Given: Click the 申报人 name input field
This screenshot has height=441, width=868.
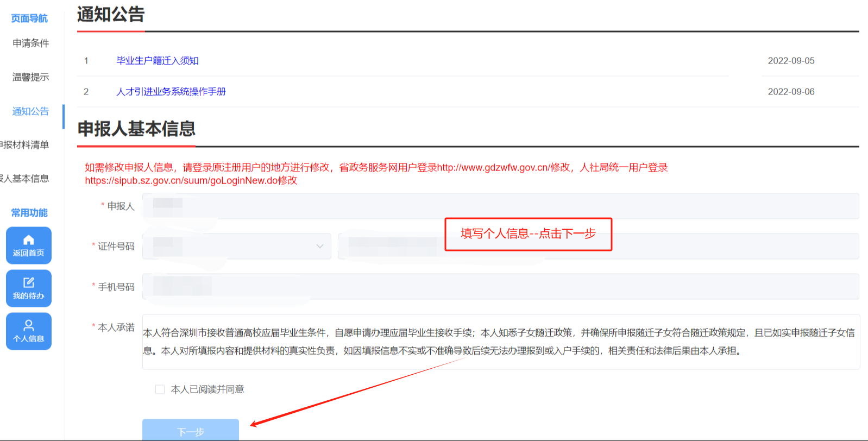Looking at the screenshot, I should click(x=501, y=206).
